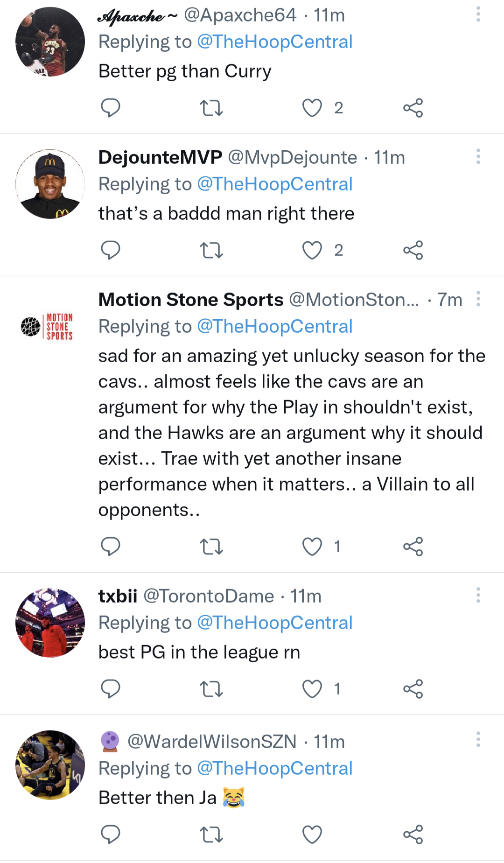This screenshot has height=863, width=504.
Task: Like the Motion Stone Sports tweet
Action: pos(312,547)
